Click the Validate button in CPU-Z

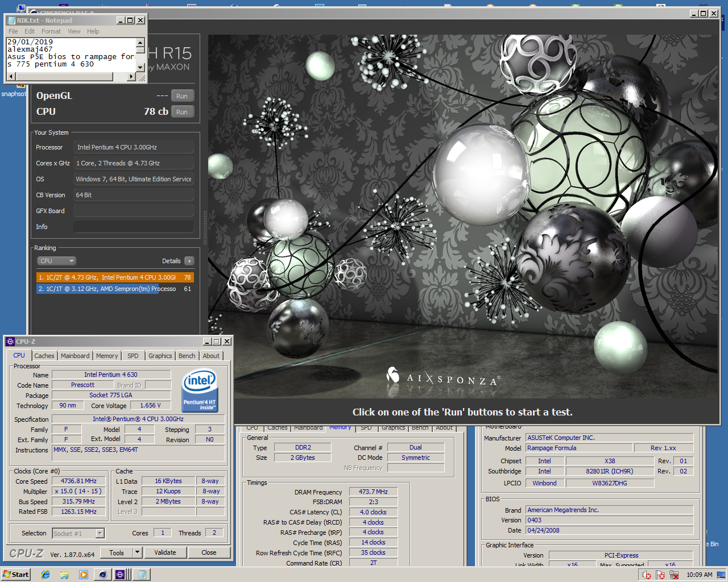point(165,552)
